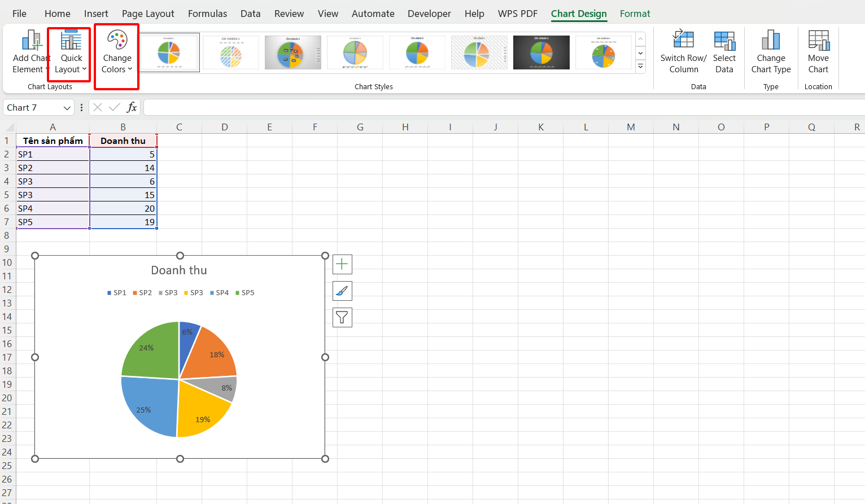Open the Chart Styles paintbrush button
This screenshot has height=504, width=865.
(x=342, y=291)
